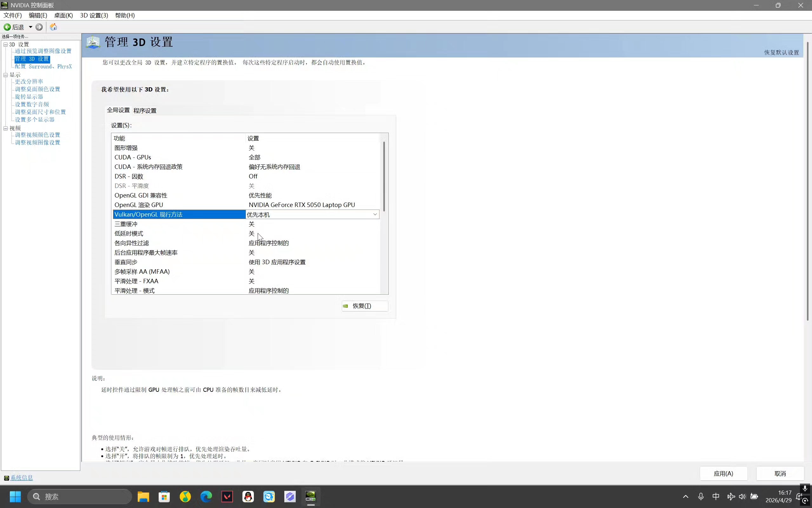This screenshot has height=508, width=812.
Task: Open the 调整视频颜色设置 task
Action: click(37, 135)
